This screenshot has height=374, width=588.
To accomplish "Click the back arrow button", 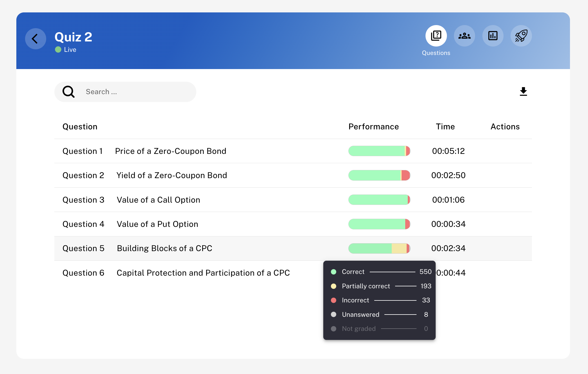I will click(35, 39).
